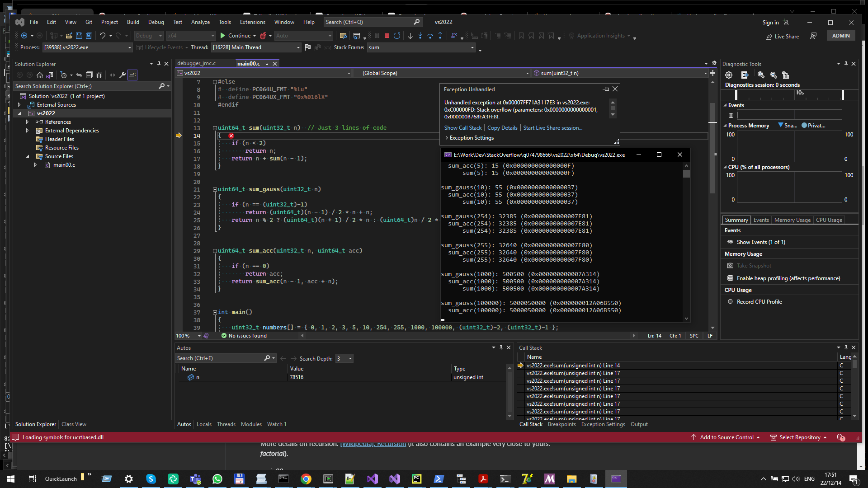This screenshot has width=868, height=488.
Task: Toggle pin on Exception Unhandled popup
Action: pos(606,89)
